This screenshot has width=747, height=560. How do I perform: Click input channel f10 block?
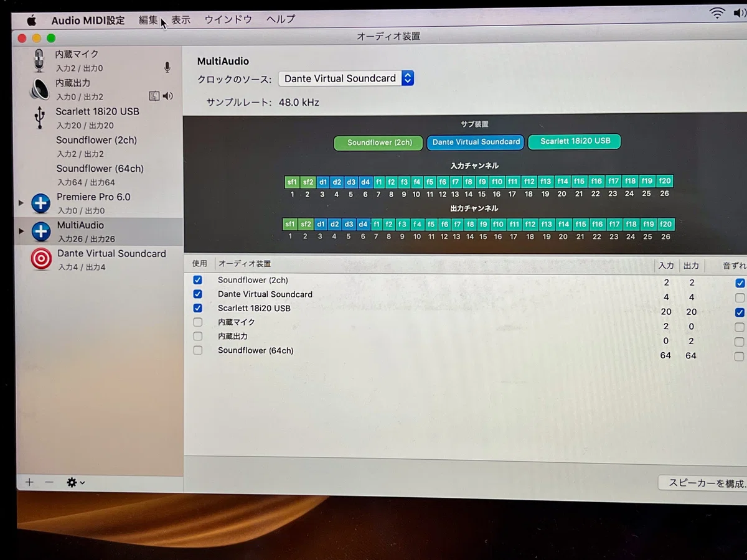click(x=497, y=182)
